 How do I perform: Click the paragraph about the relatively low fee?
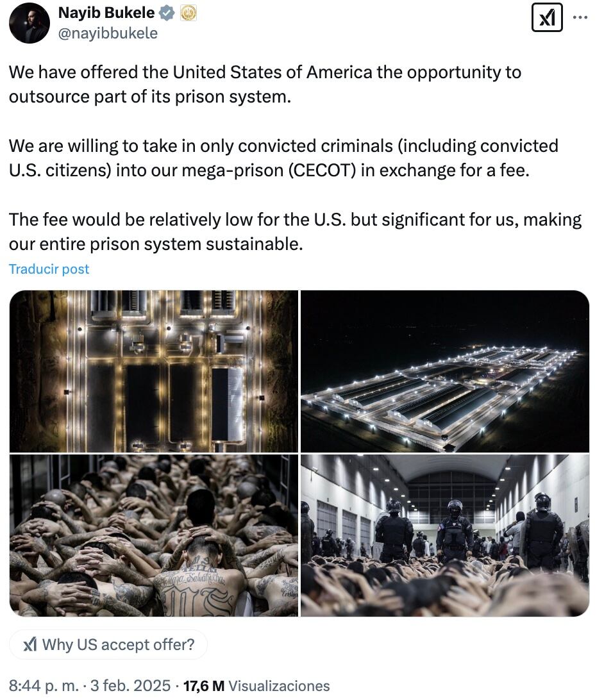(x=295, y=231)
